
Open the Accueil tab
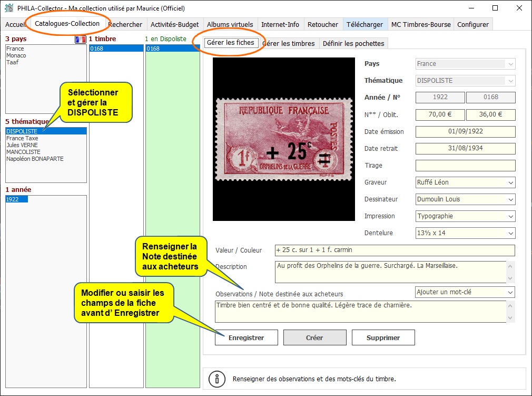click(x=15, y=24)
